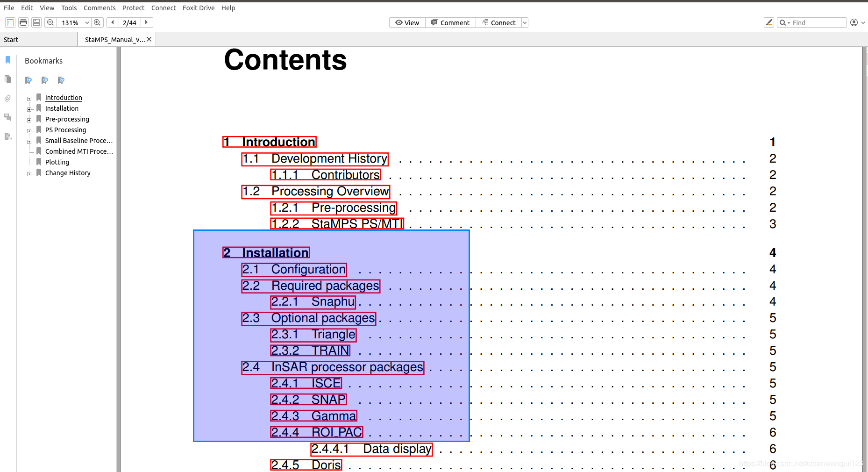The image size is (868, 472).
Task: Expand the Installation bookmark
Action: (29, 109)
